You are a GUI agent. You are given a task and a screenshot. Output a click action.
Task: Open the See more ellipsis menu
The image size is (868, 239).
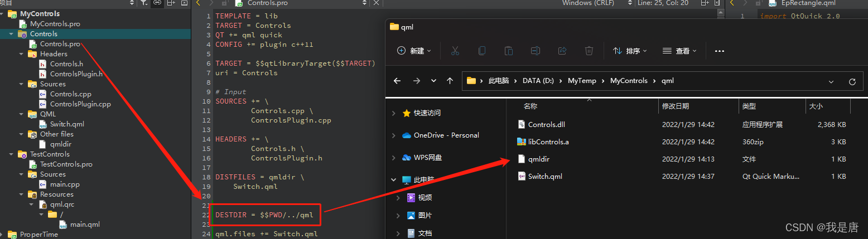(x=719, y=51)
